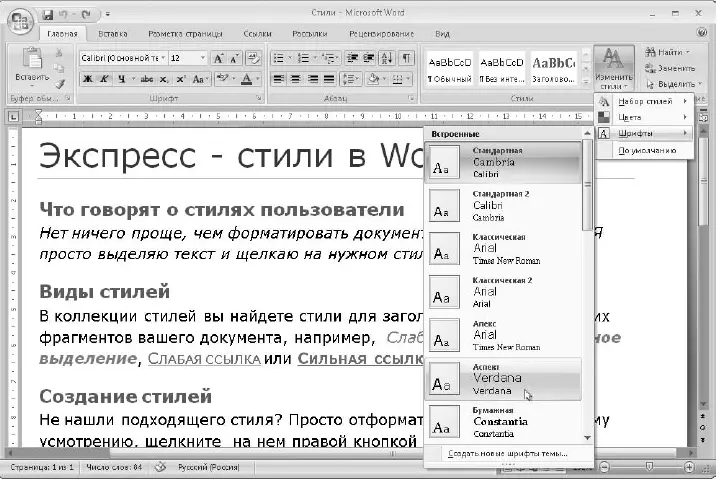Toggle Italic (К) formatting
The image size is (717, 481).
point(104,79)
